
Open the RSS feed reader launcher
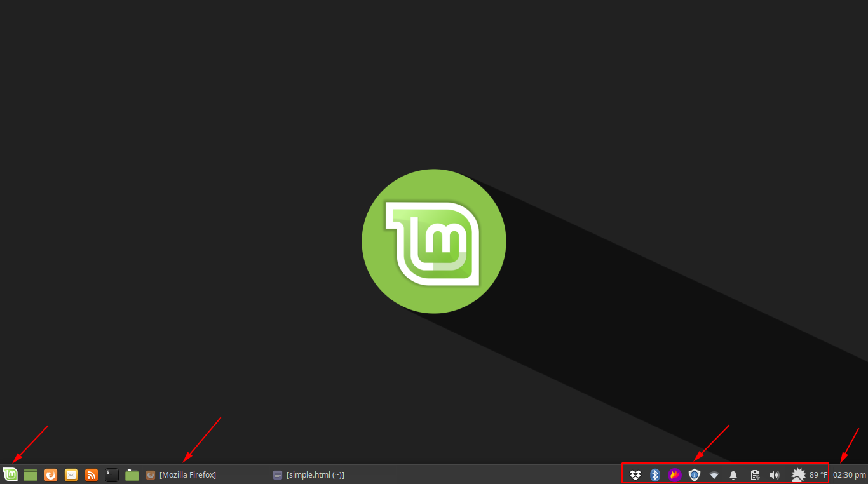coord(91,474)
